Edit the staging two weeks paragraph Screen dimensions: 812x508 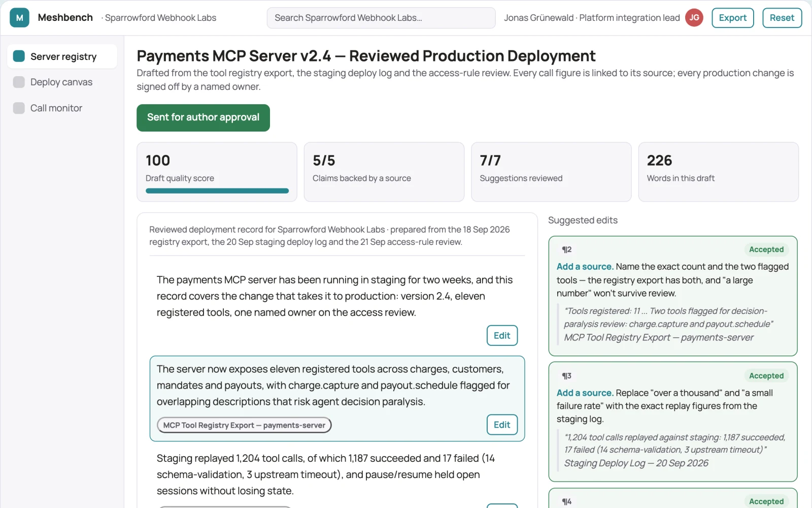502,335
